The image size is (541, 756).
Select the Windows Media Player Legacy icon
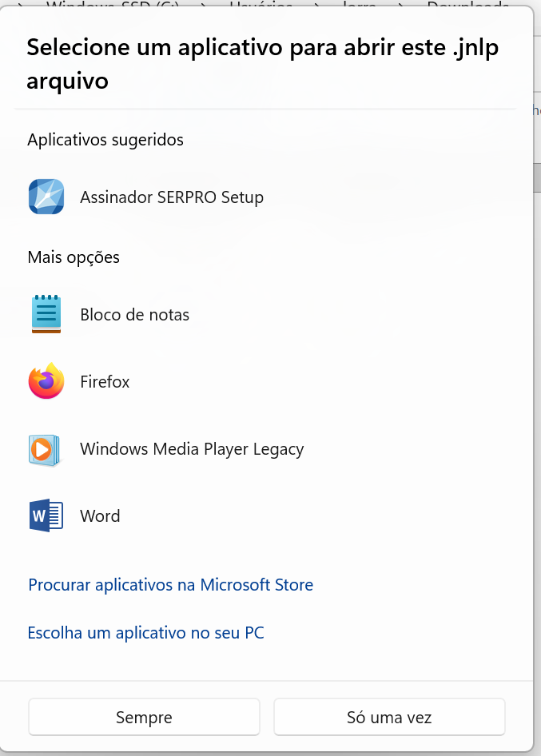click(45, 449)
